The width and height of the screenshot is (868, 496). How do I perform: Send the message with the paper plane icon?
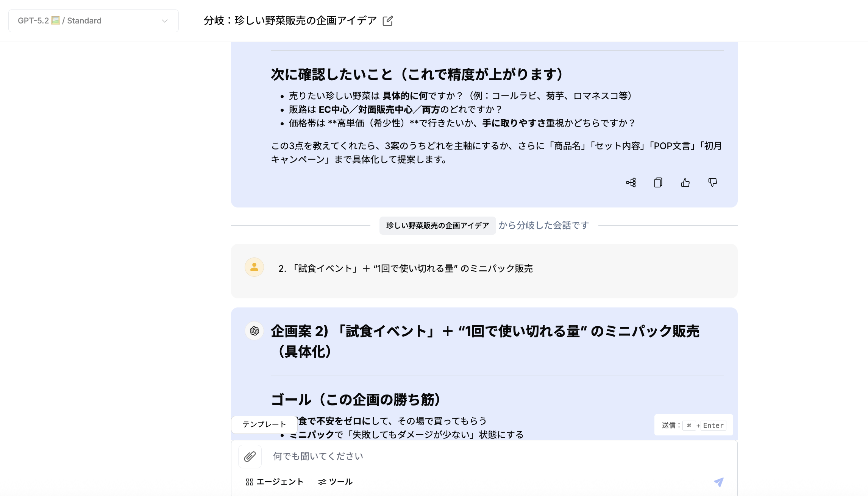pyautogui.click(x=719, y=482)
